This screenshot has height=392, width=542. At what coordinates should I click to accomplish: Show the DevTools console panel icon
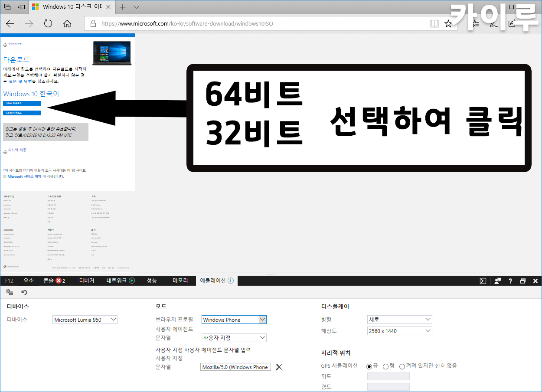tap(483, 281)
